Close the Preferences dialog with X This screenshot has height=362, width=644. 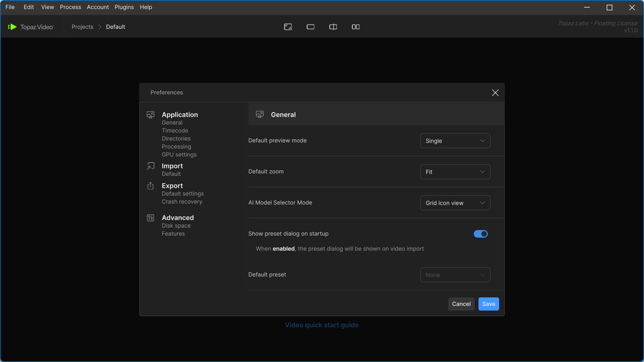495,93
